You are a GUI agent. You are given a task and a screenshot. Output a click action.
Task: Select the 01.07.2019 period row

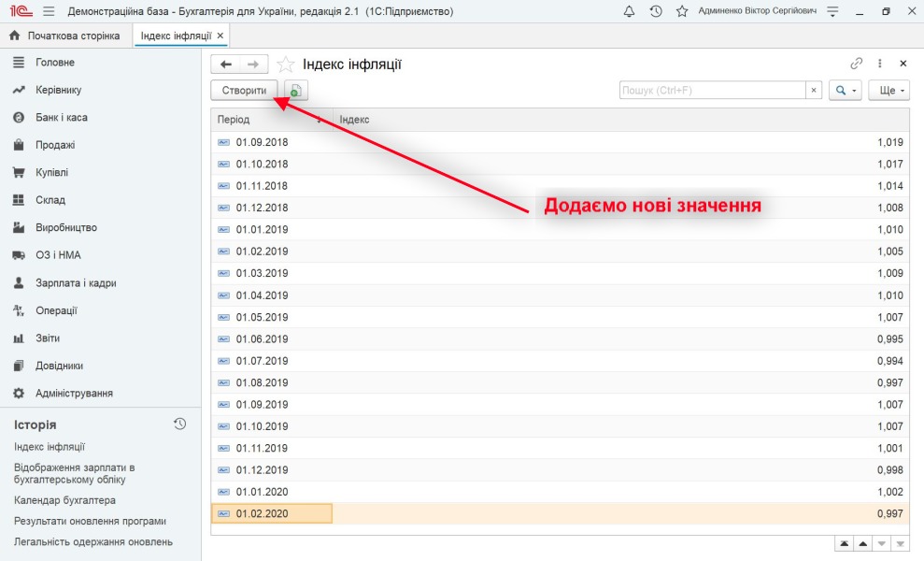[560, 361]
